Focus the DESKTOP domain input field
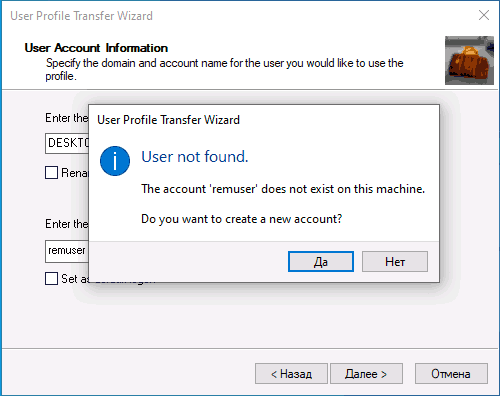This screenshot has width=500, height=396. pyautogui.click(x=67, y=143)
